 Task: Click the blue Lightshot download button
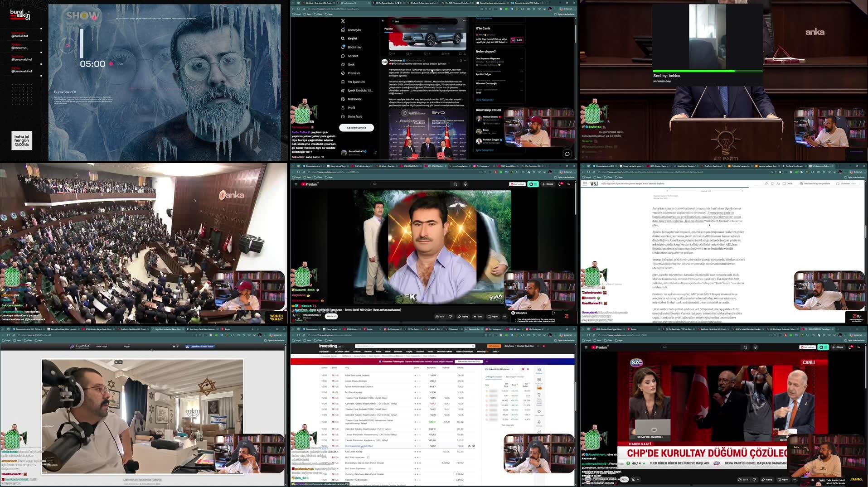tap(200, 347)
